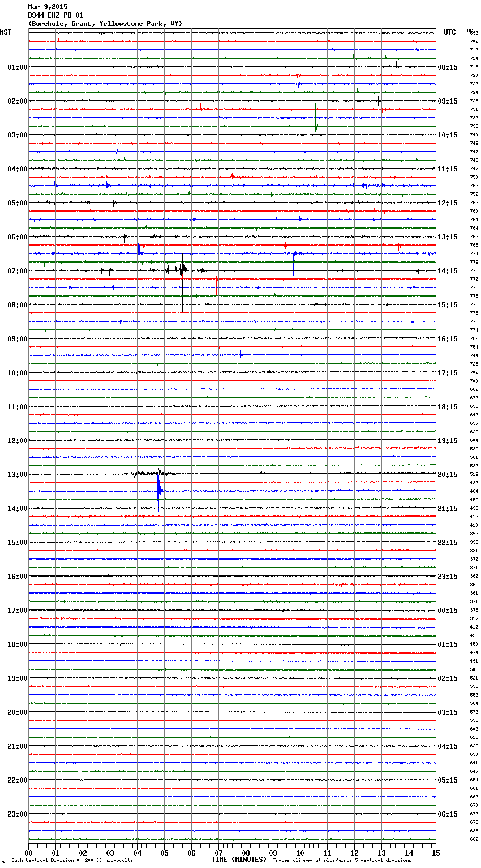Select the 15:00 MST row label

[x=18, y=543]
